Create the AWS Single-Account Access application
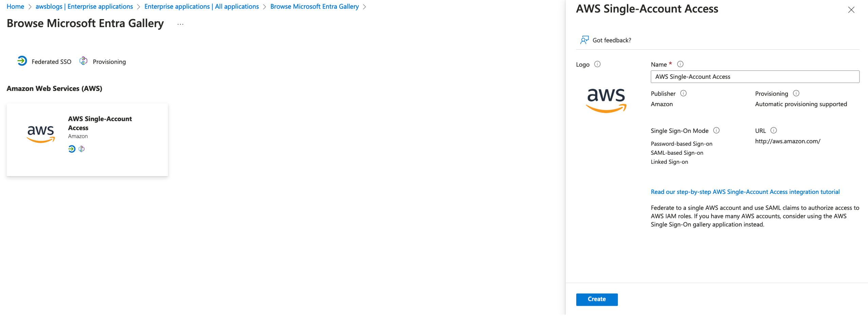This screenshot has height=334, width=868. (x=597, y=299)
